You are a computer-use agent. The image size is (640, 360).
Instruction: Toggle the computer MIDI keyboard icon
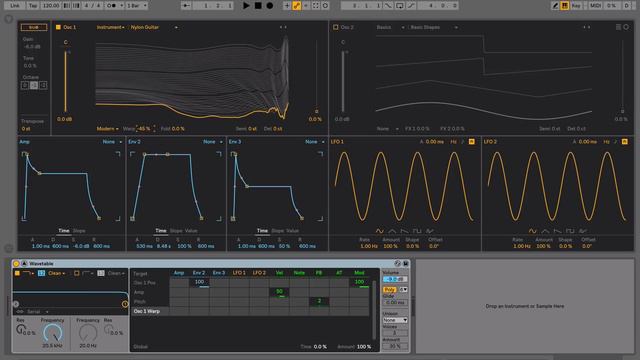[x=565, y=6]
